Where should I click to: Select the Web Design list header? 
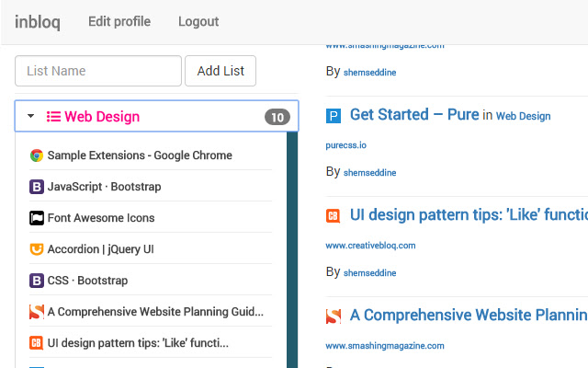click(157, 116)
